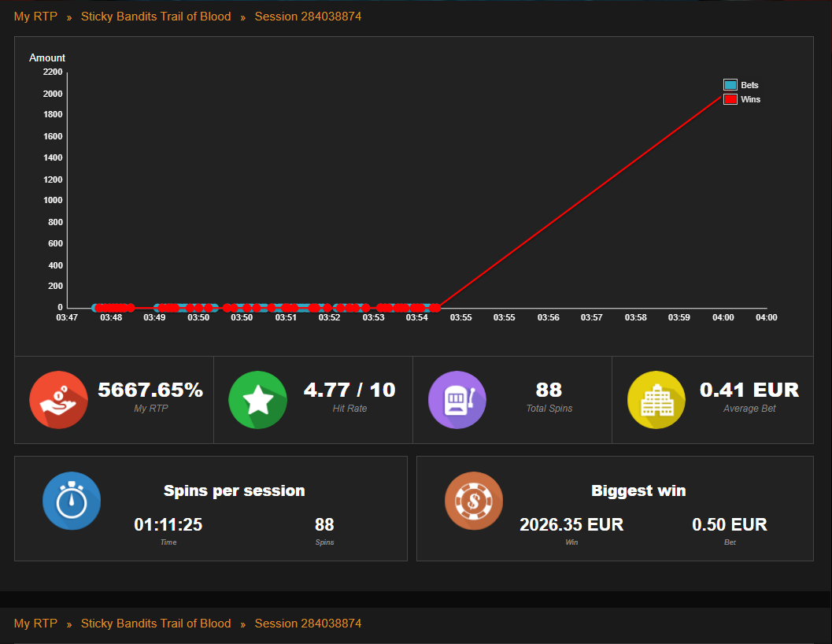The width and height of the screenshot is (832, 644).
Task: Click the blue stopwatch icon
Action: tap(72, 501)
